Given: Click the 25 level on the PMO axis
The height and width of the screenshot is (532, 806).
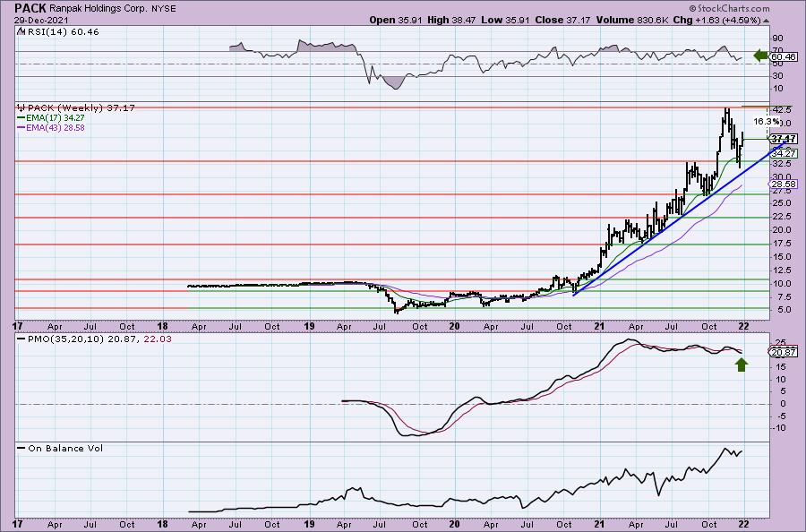Looking at the screenshot, I should point(780,342).
